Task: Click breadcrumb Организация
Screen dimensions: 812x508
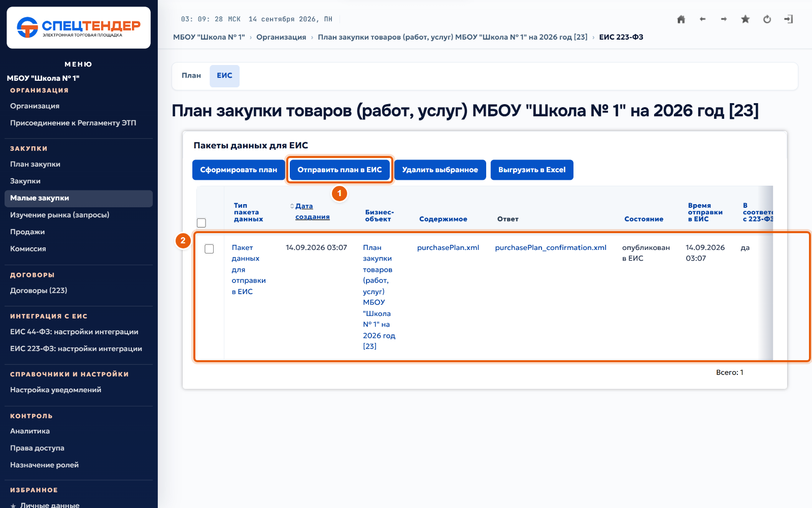Action: coord(281,37)
